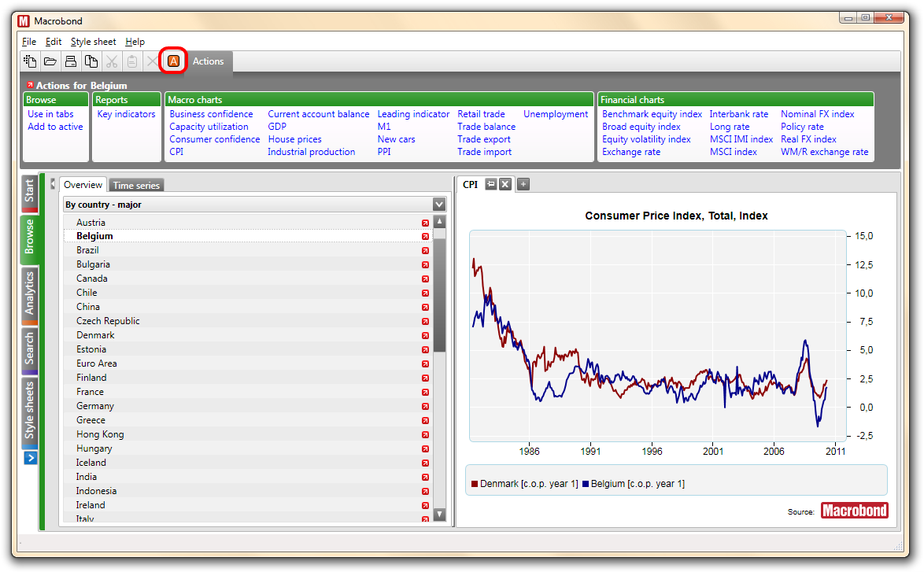Open the 'House prices' macro chart link
The height and width of the screenshot is (572, 924).
[294, 139]
